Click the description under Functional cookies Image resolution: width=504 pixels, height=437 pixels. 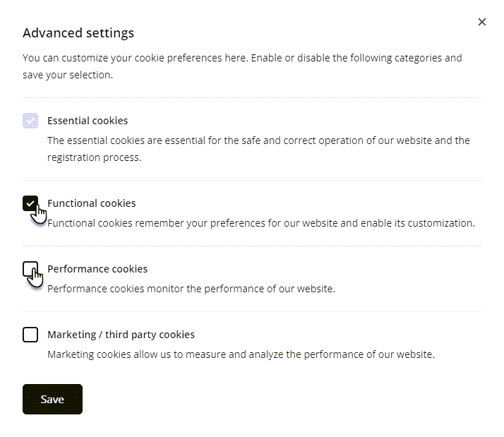pos(261,223)
